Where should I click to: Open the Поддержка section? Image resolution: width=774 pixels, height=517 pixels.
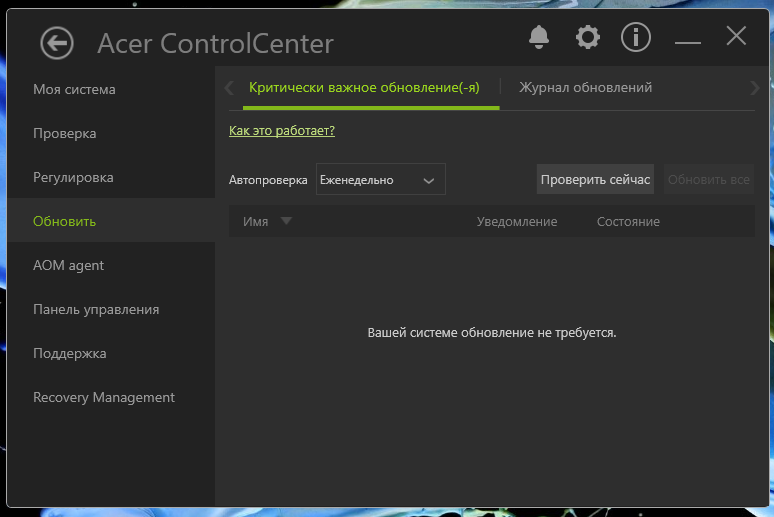111,353
